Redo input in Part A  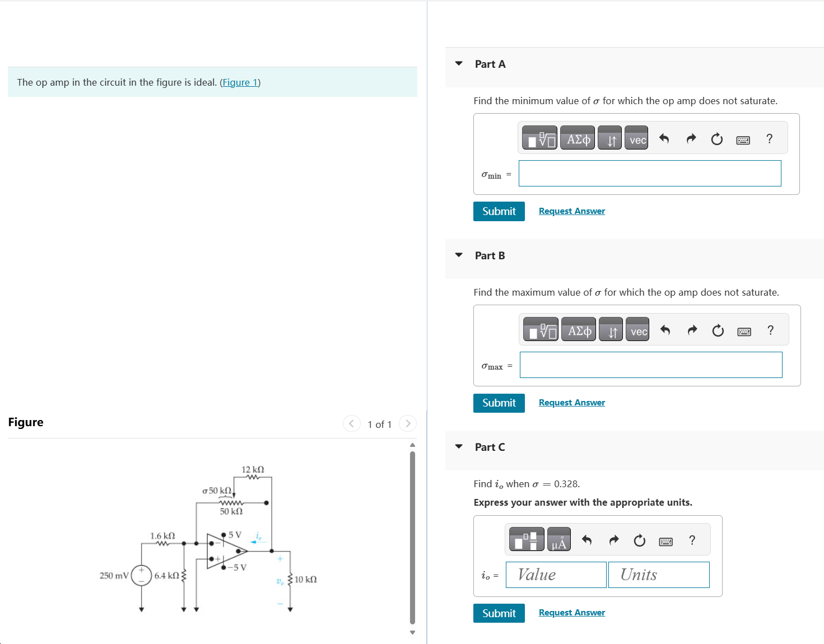pos(691,138)
